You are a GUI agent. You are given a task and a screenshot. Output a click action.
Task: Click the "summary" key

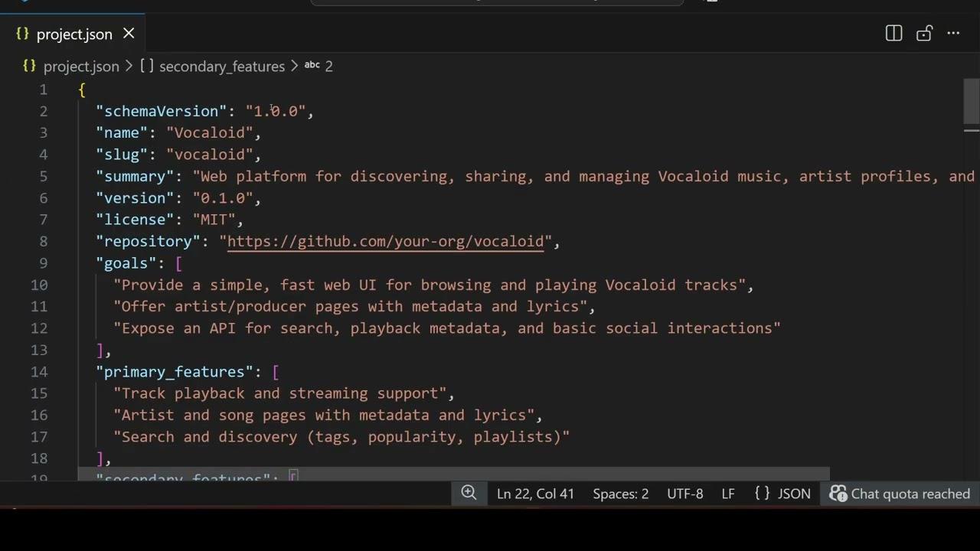(135, 176)
